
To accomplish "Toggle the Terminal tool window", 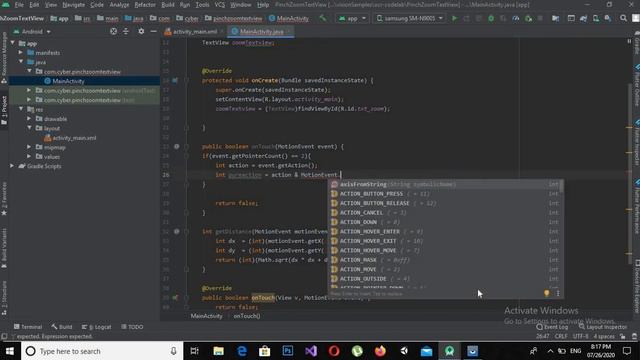I will click(28, 327).
